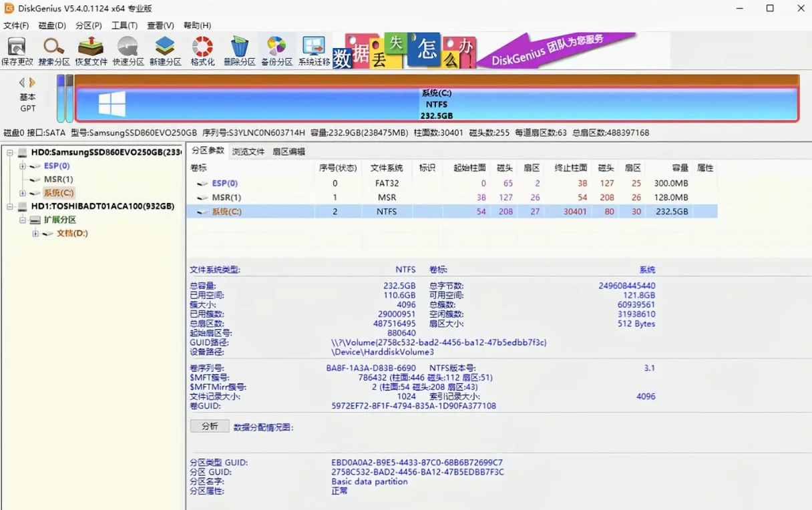Switch to the 分区参数 tab
812x510 pixels.
coord(208,151)
